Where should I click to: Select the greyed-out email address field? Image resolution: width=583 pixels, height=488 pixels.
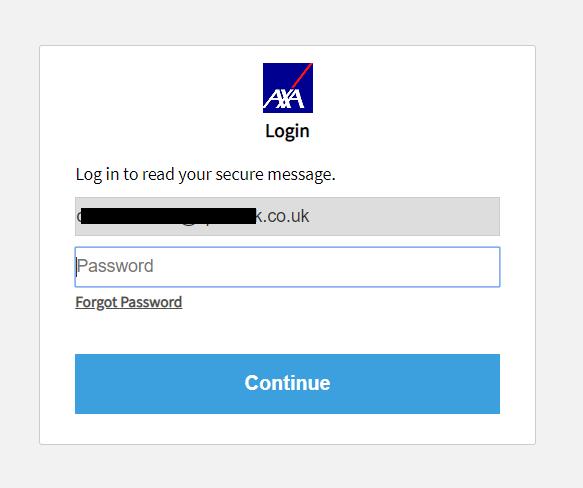[x=287, y=216]
